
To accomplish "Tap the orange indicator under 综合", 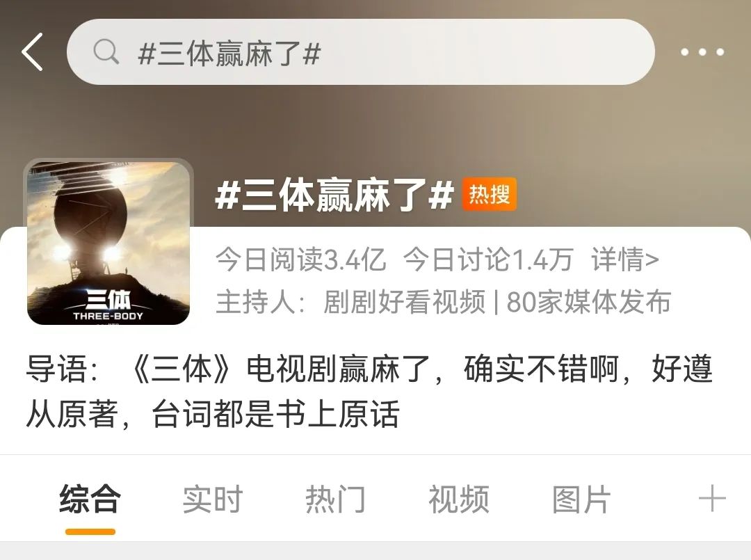I will coord(90,531).
